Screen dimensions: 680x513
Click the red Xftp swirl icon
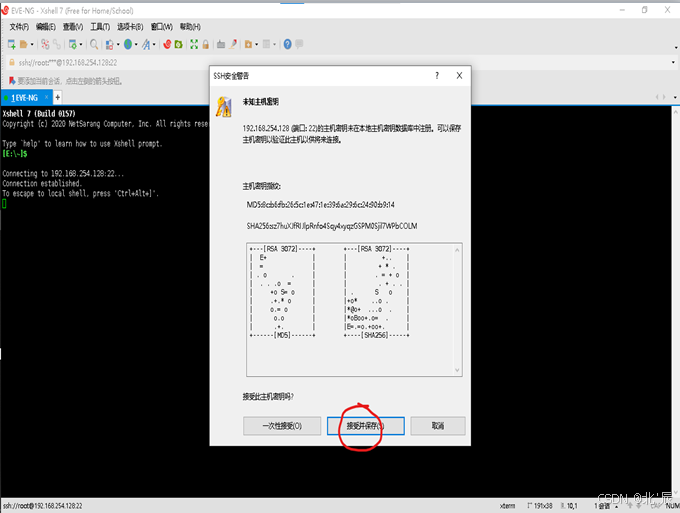167,44
